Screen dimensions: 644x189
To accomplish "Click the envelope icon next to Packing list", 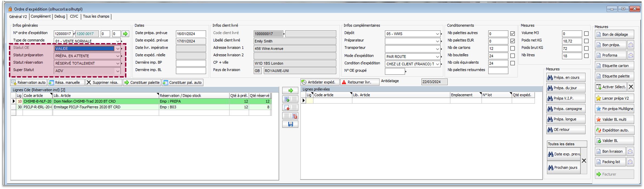I will [x=630, y=162].
